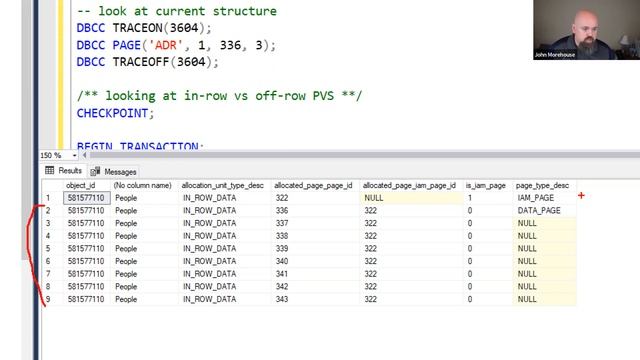Select result row number 1 header

[48, 198]
